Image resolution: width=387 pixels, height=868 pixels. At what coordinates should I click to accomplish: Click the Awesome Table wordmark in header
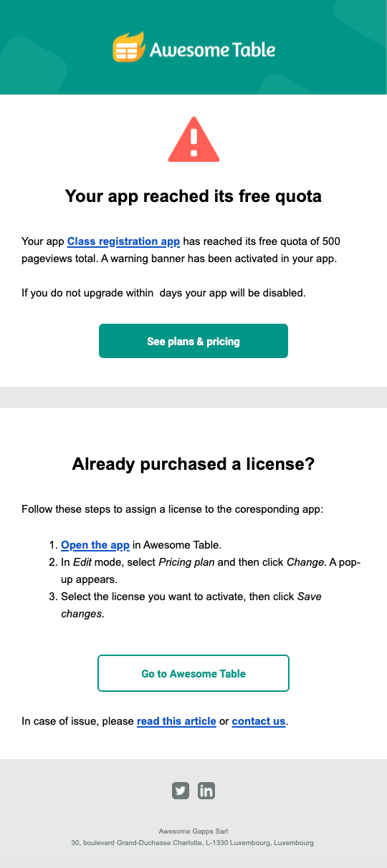[212, 49]
